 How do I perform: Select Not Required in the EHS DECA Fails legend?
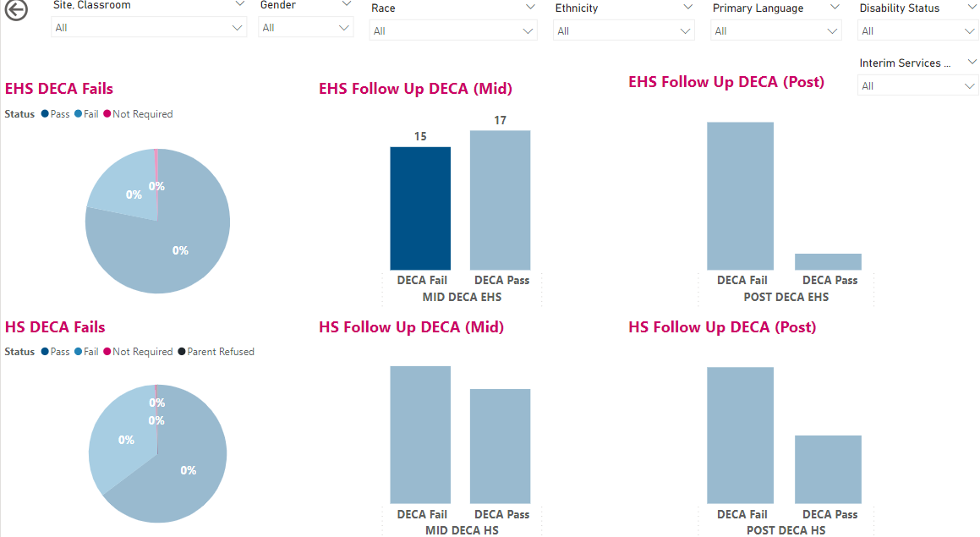[138, 114]
